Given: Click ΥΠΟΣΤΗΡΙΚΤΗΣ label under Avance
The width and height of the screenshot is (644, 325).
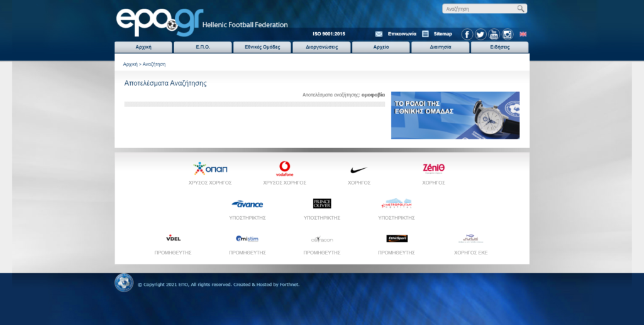Looking at the screenshot, I should tap(247, 218).
